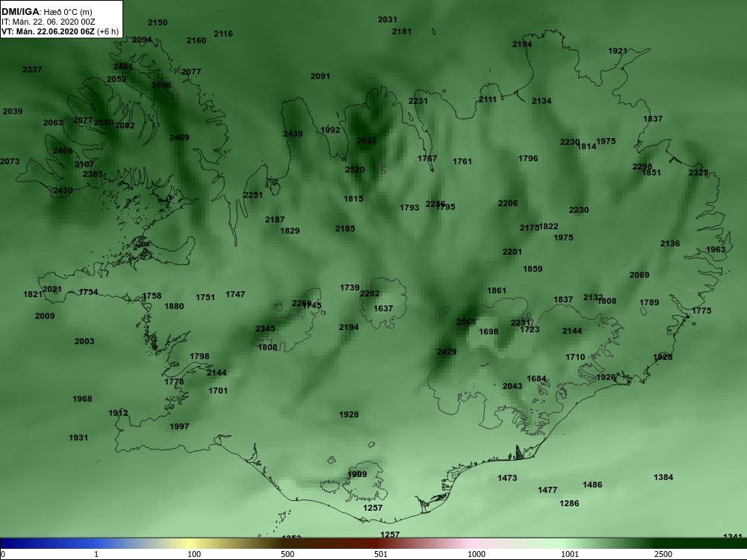Image resolution: width=747 pixels, height=560 pixels.
Task: Click the map value 2039
Action: (x=13, y=111)
